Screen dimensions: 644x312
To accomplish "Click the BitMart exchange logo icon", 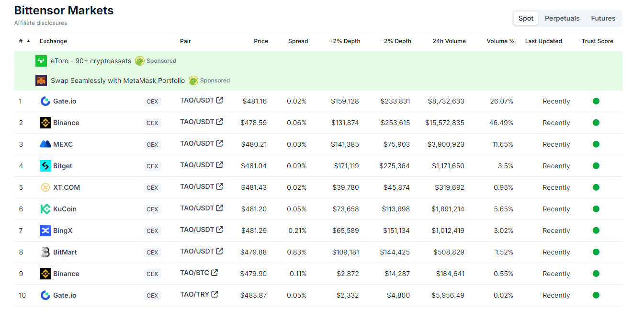I will [45, 252].
